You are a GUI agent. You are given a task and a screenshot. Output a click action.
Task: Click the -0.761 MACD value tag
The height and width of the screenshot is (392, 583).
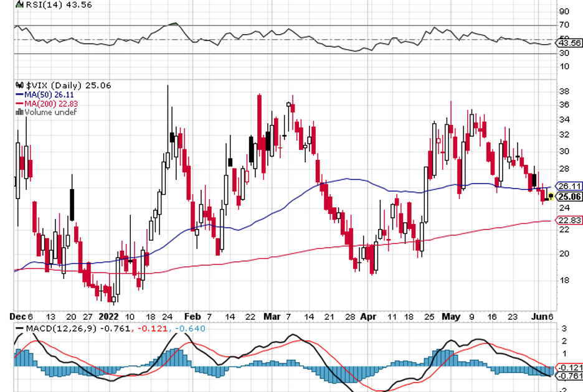[x=570, y=375]
